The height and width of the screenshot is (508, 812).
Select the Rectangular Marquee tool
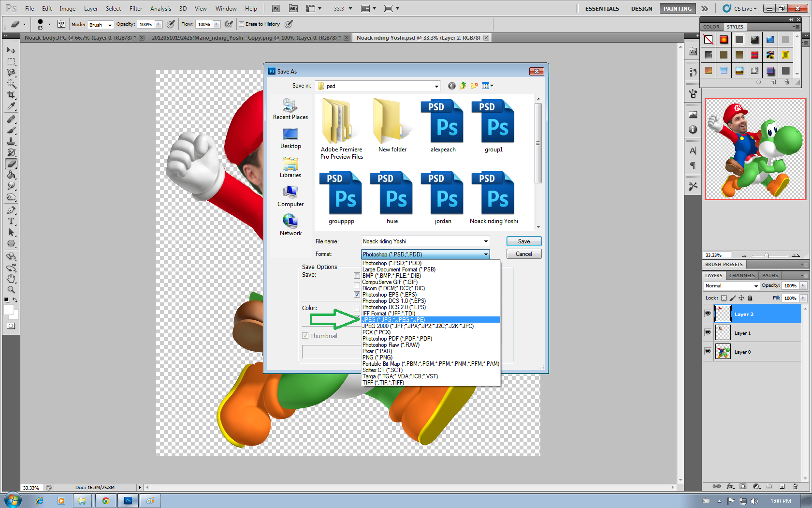pos(11,61)
